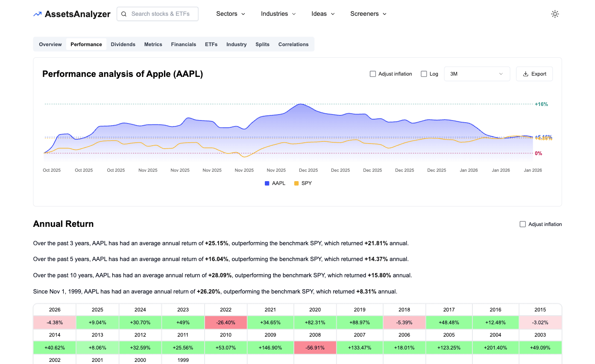Enable the Log scale checkbox
The height and width of the screenshot is (364, 595).
coord(423,73)
